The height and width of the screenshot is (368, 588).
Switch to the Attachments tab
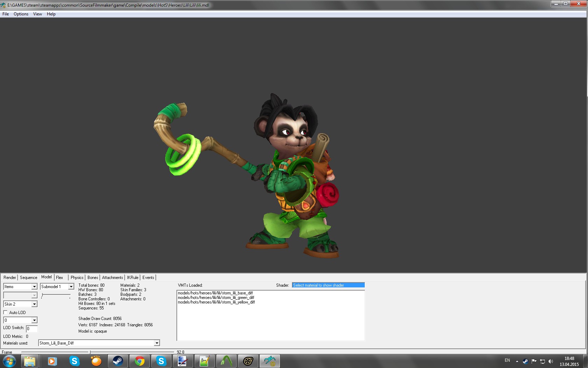click(112, 278)
